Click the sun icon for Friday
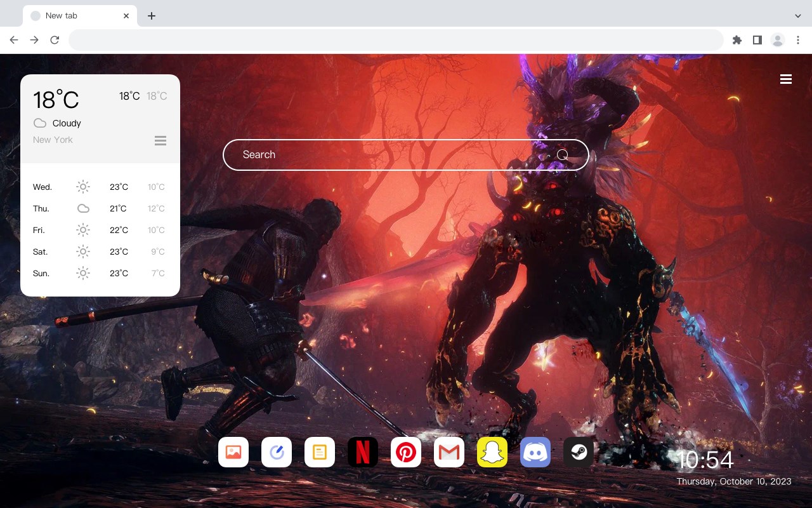This screenshot has height=508, width=812. tap(83, 230)
